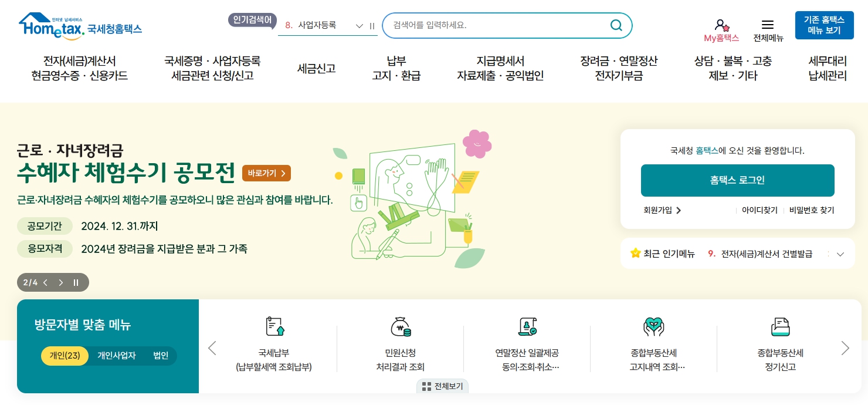Open 전체메뉴 with the hamburger icon
The height and width of the screenshot is (405, 868).
tap(767, 25)
